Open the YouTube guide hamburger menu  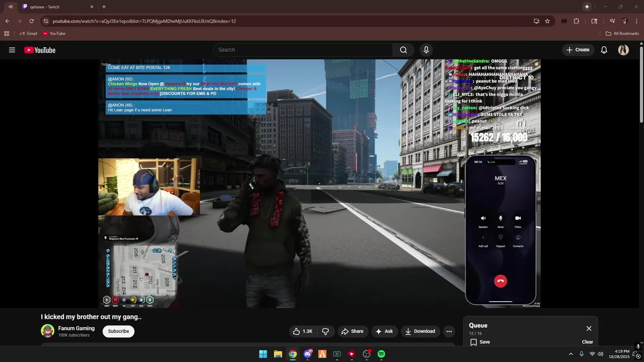pos(12,50)
